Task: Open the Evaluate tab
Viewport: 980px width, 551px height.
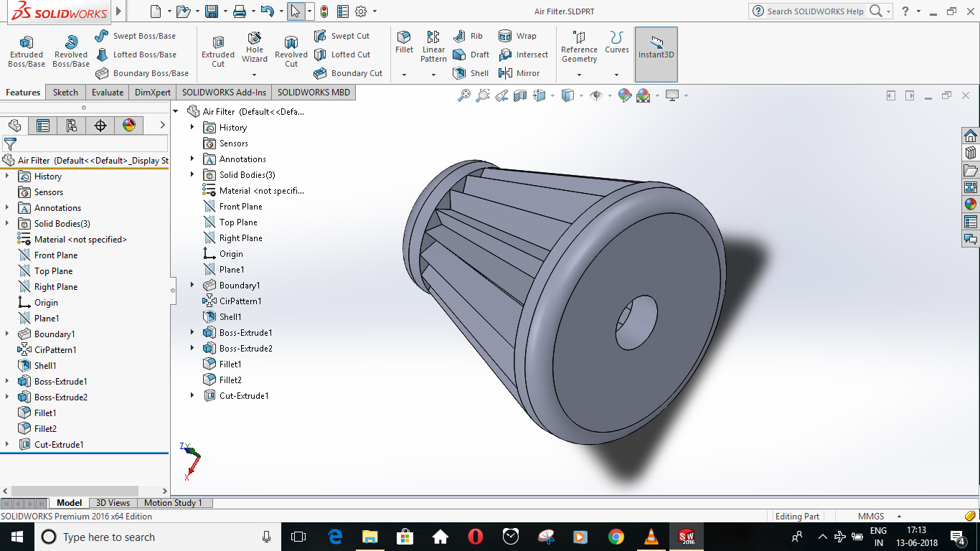Action: coord(107,92)
